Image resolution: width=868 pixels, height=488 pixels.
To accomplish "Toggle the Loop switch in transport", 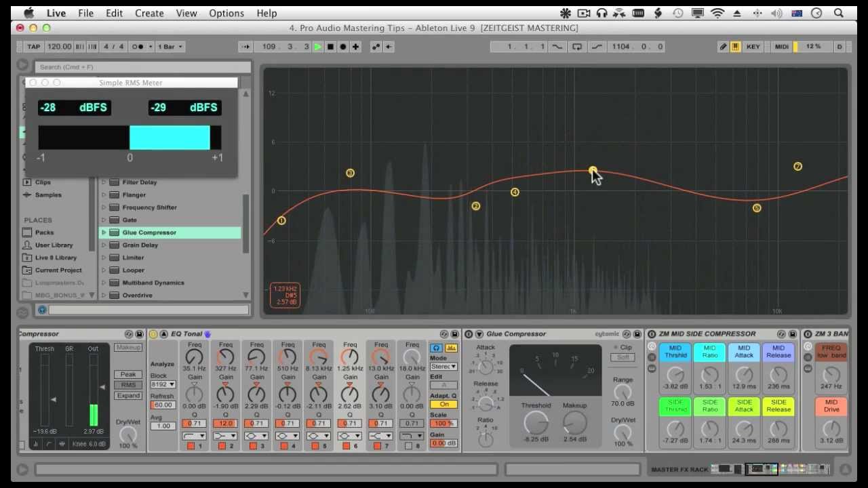I will pyautogui.click(x=577, y=47).
